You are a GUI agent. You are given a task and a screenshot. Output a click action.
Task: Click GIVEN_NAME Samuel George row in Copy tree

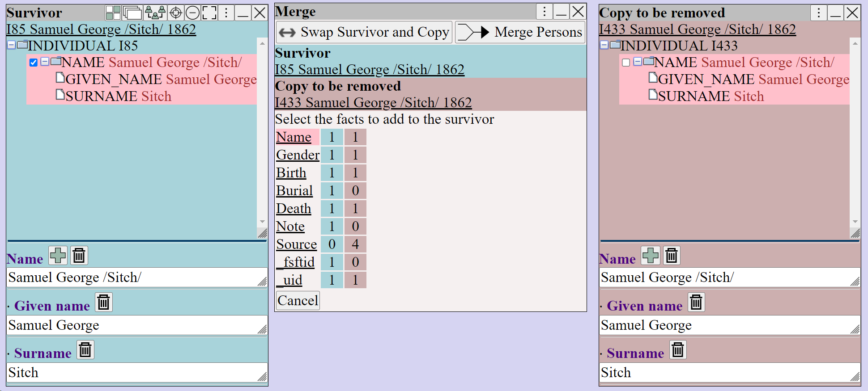(x=749, y=79)
